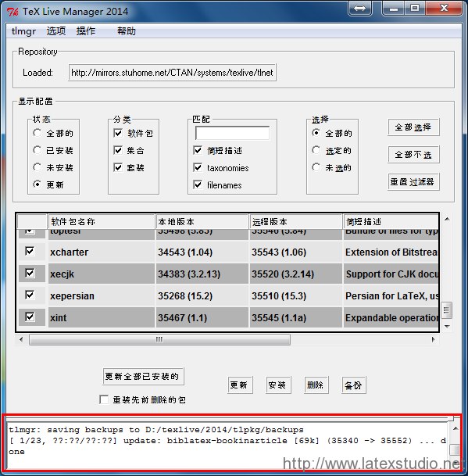Click local version 35268 (15.2)
The image size is (468, 476).
pyautogui.click(x=185, y=296)
